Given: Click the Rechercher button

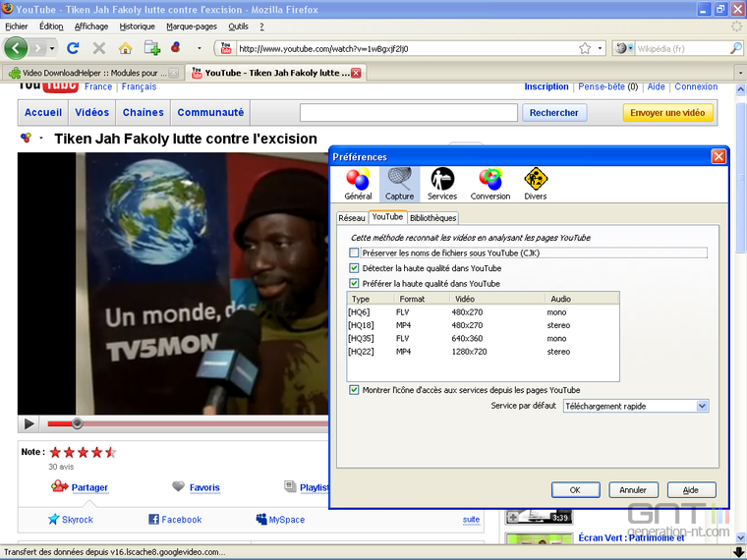Looking at the screenshot, I should coord(554,113).
